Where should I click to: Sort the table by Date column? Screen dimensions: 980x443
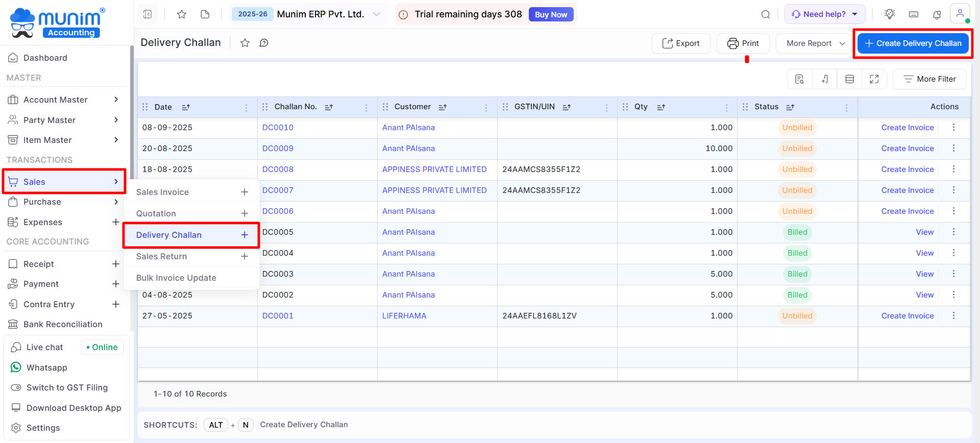[186, 107]
